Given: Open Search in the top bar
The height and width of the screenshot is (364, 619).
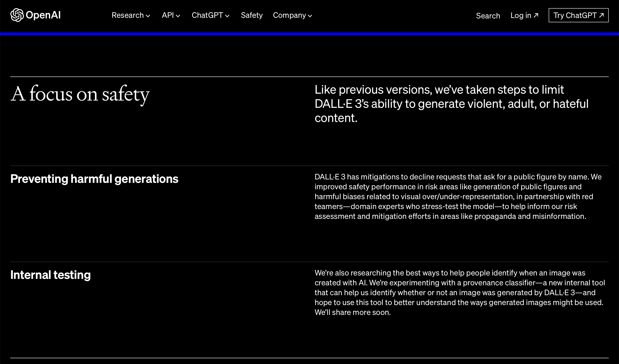Looking at the screenshot, I should point(488,16).
